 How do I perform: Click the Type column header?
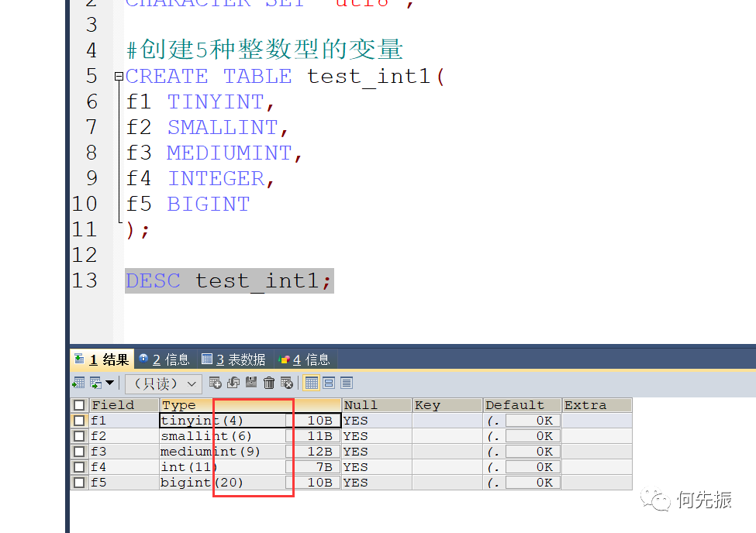click(x=250, y=405)
